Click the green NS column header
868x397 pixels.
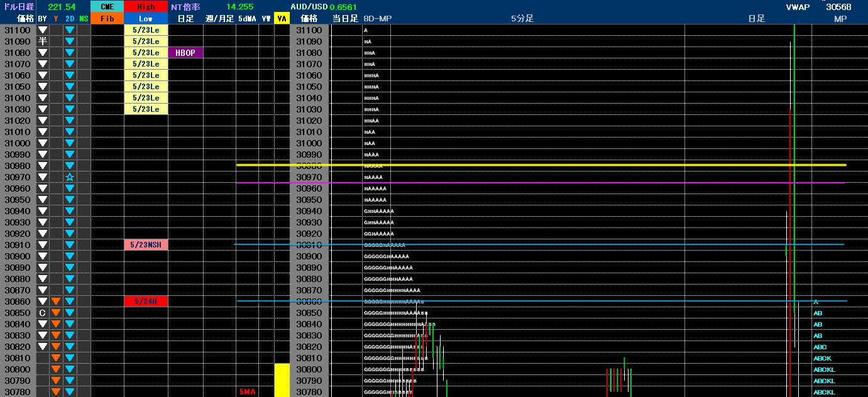point(84,19)
